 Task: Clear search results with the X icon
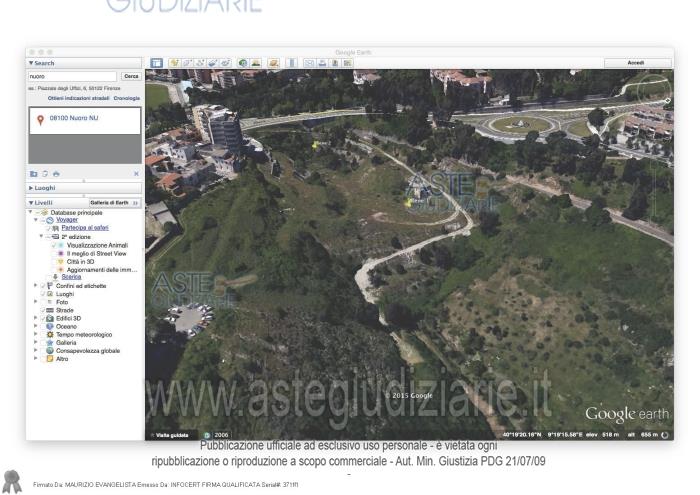click(136, 173)
